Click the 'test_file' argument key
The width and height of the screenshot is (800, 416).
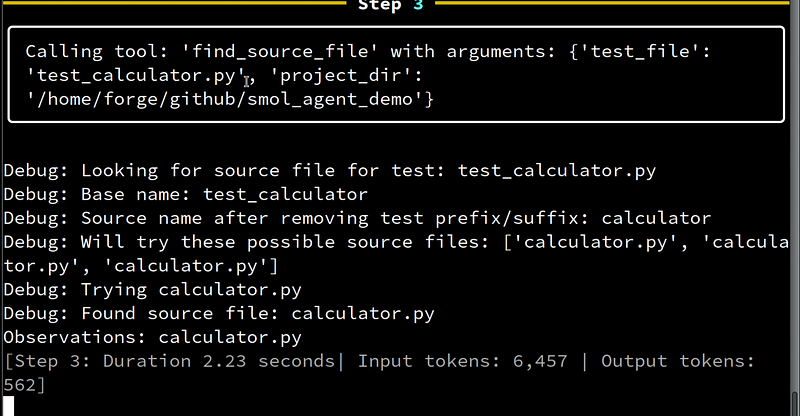[x=640, y=52]
